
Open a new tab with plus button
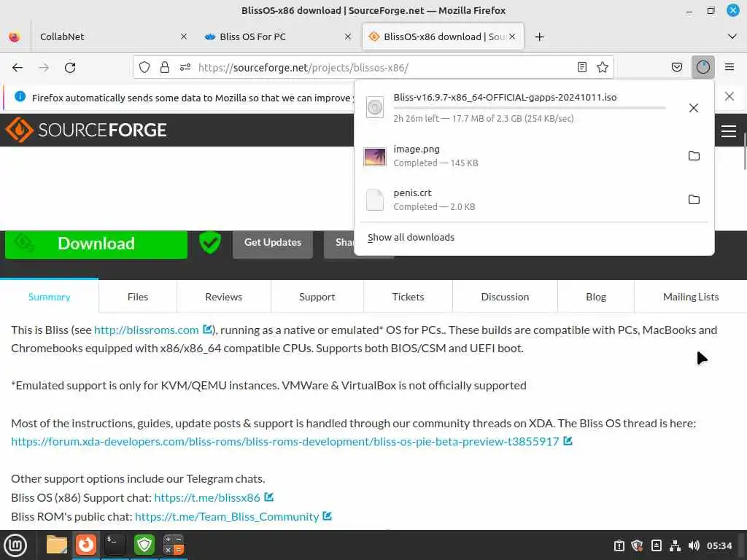click(539, 36)
